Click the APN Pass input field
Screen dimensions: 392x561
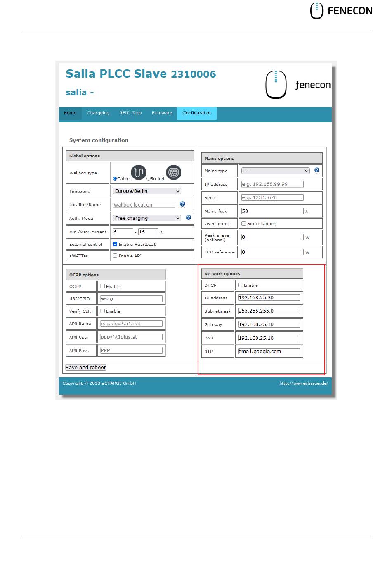(x=131, y=350)
